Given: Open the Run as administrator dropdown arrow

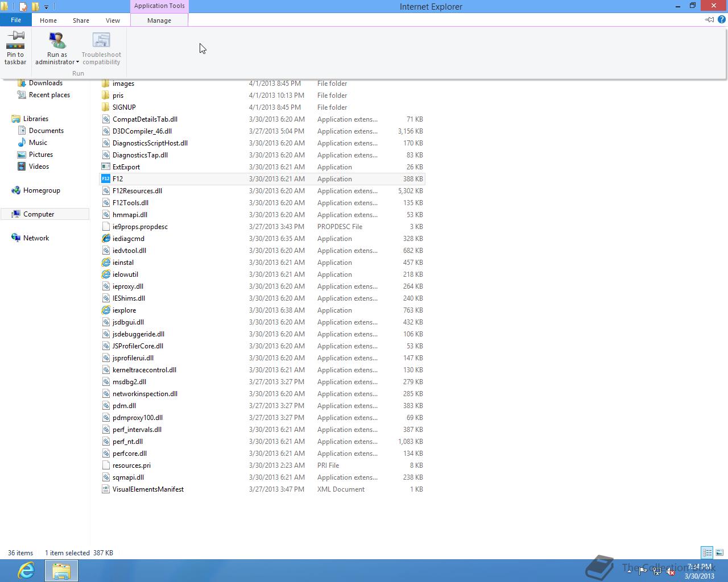Looking at the screenshot, I should click(x=77, y=63).
